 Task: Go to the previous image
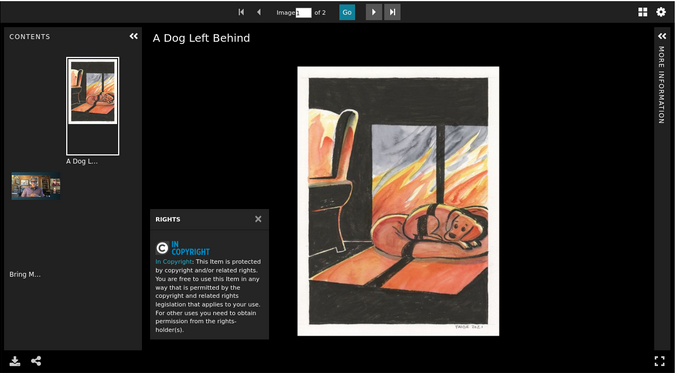(259, 12)
